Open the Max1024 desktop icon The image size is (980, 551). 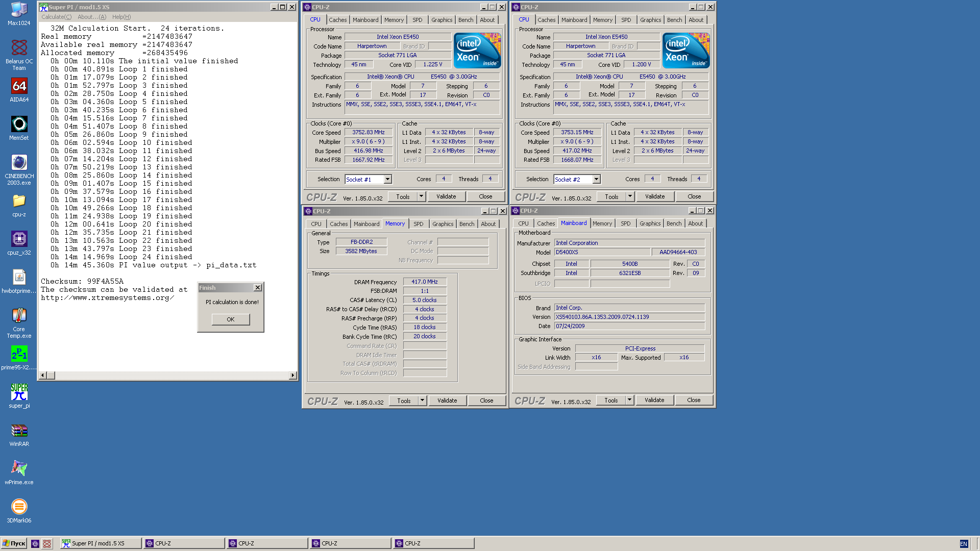click(19, 14)
